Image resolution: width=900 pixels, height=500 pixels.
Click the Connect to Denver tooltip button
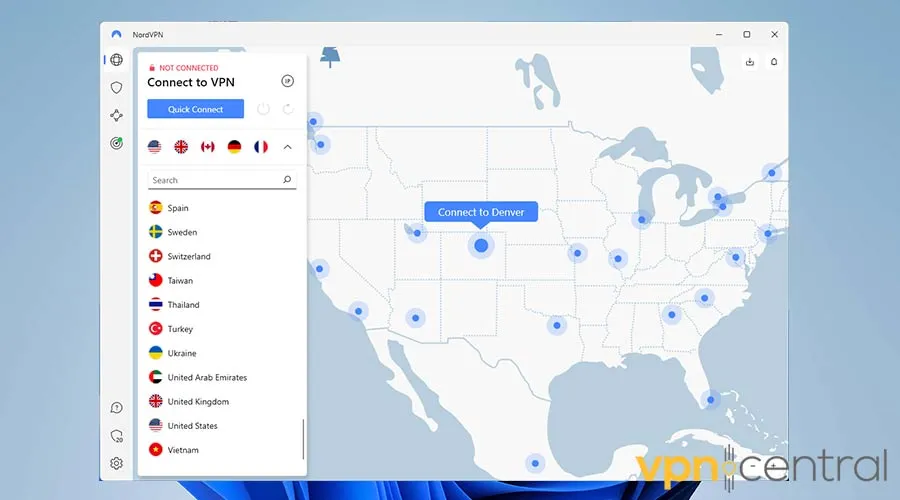(481, 212)
